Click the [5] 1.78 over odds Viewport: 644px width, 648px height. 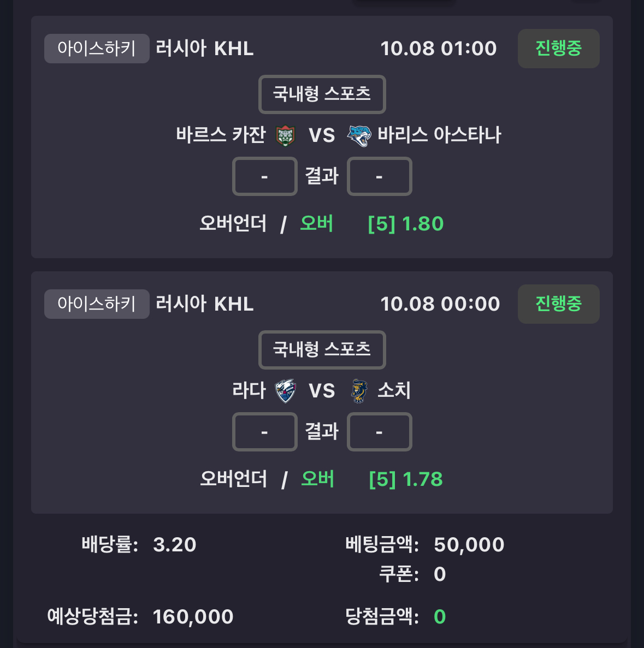(406, 479)
